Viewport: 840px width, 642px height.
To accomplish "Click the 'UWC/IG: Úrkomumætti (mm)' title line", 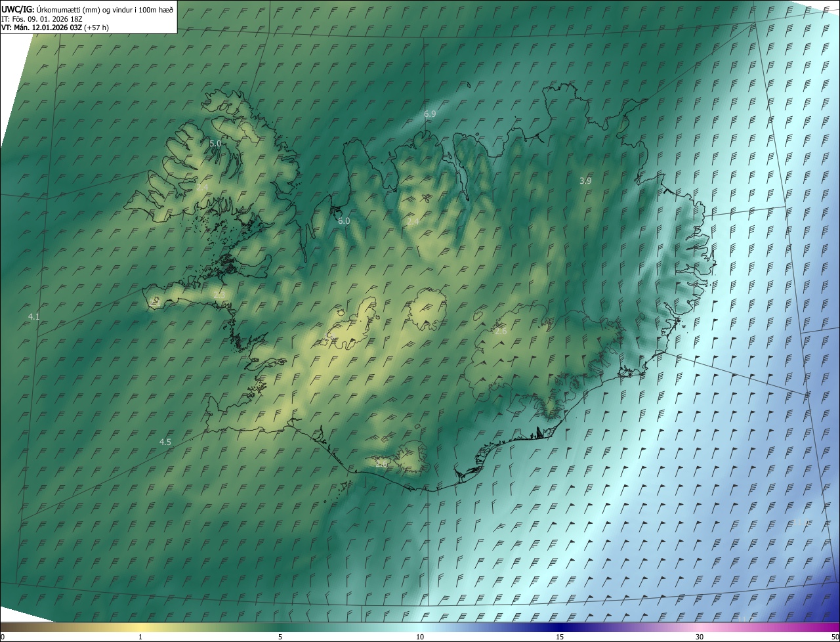I will pos(87,9).
